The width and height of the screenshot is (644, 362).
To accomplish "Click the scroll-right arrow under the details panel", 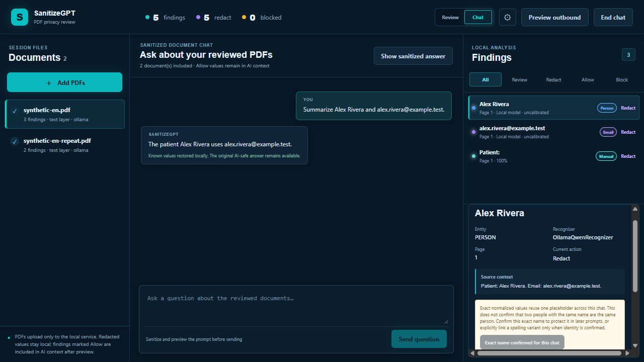I will point(627,353).
